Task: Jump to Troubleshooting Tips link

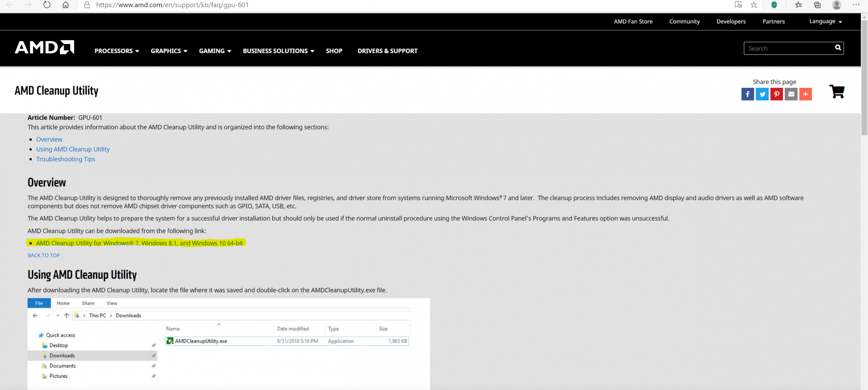Action: [66, 159]
